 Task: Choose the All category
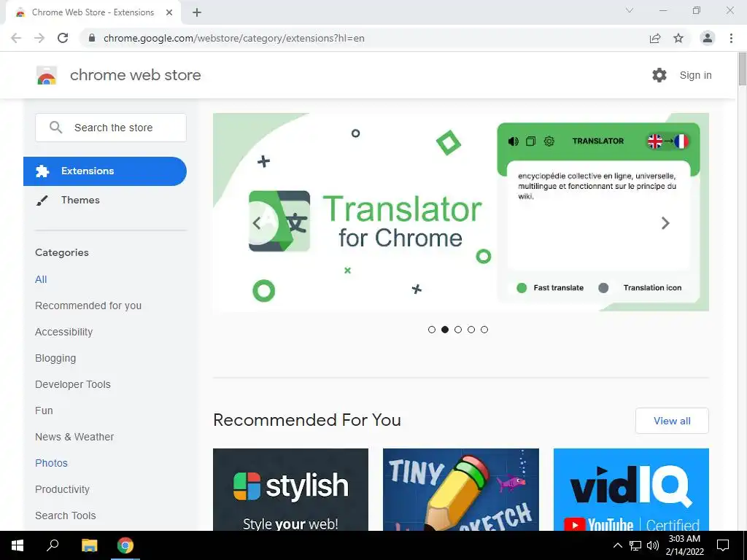(41, 279)
